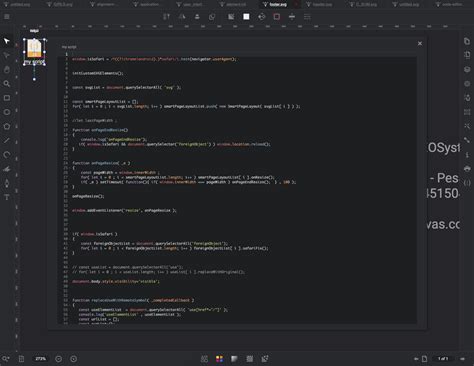Image resolution: width=474 pixels, height=366 pixels.
Task: Go to next page arrow
Action: tap(462, 359)
